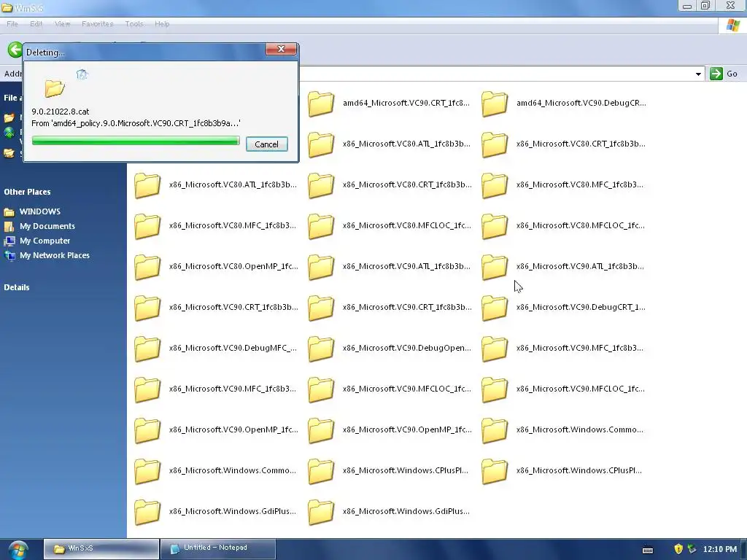Click the 12:10 PM clock
The width and height of the screenshot is (747, 560).
[x=720, y=550]
